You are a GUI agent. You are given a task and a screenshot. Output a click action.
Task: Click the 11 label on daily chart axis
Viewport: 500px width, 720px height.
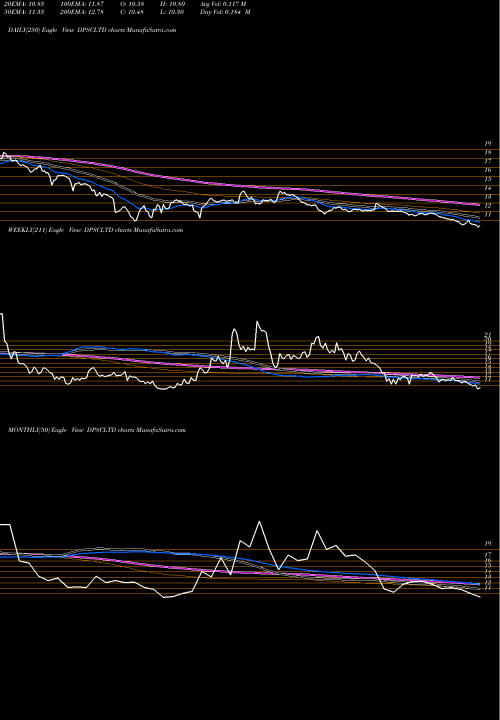click(488, 214)
